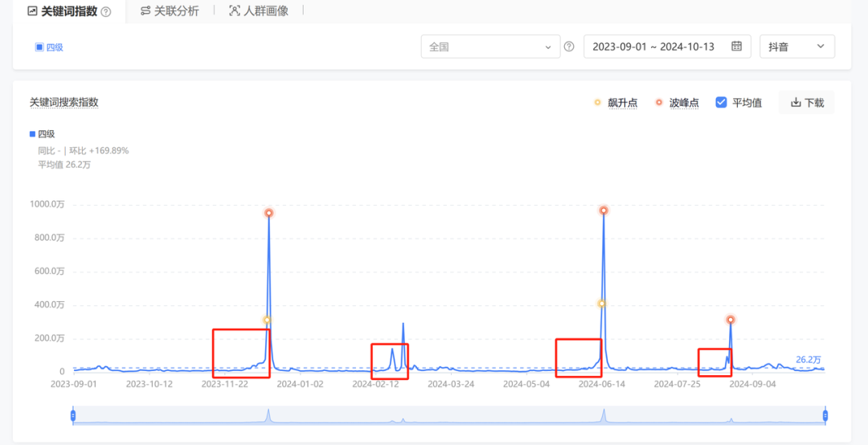Click right handle of timeline range slider
Image resolution: width=868 pixels, height=445 pixels.
click(825, 415)
